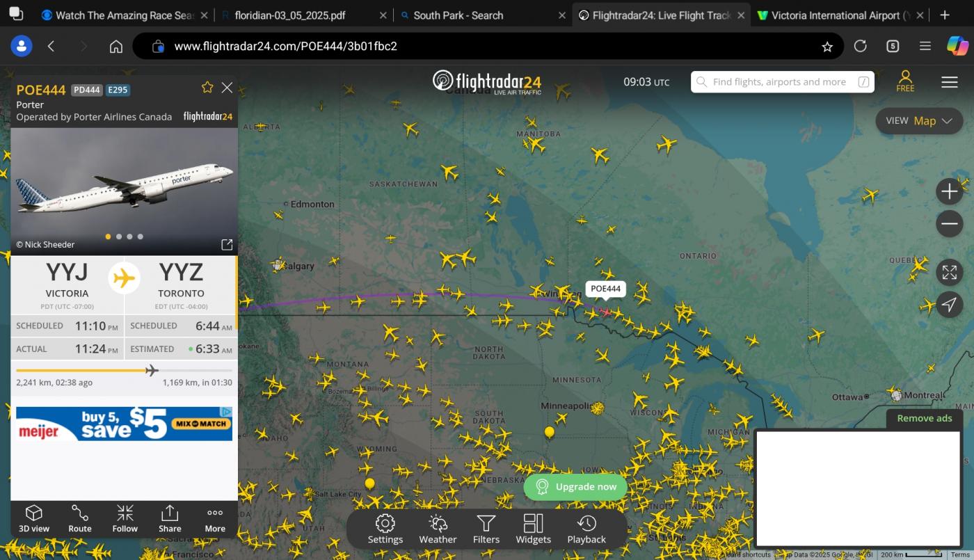The height and width of the screenshot is (560, 974).
Task: Open the Flightradar24 hamburger menu
Action: [x=950, y=82]
